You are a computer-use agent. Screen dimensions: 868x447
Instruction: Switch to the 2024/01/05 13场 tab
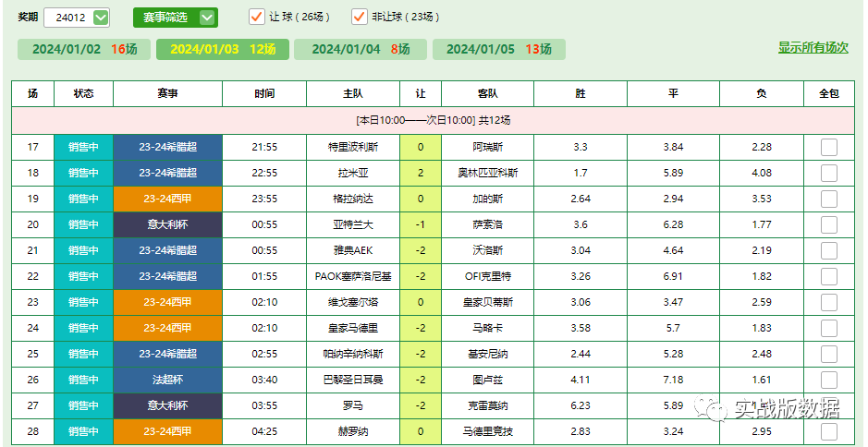(x=499, y=49)
